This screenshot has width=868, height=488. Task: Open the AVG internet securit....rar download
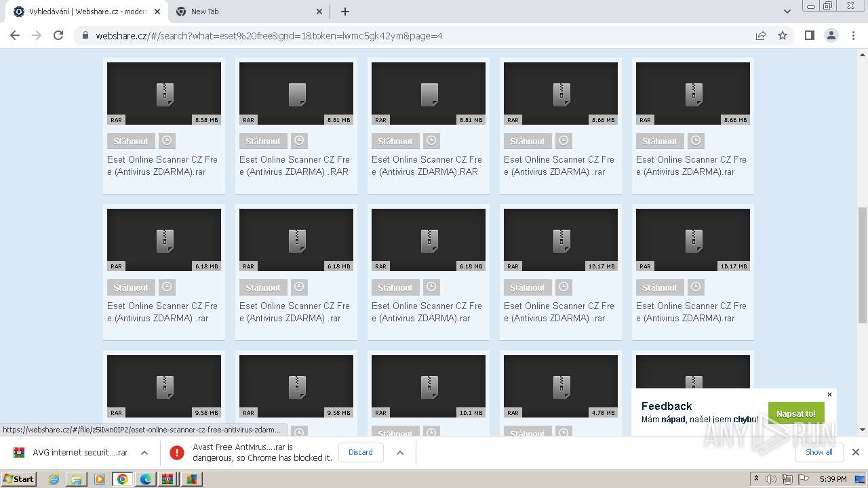tap(71, 452)
